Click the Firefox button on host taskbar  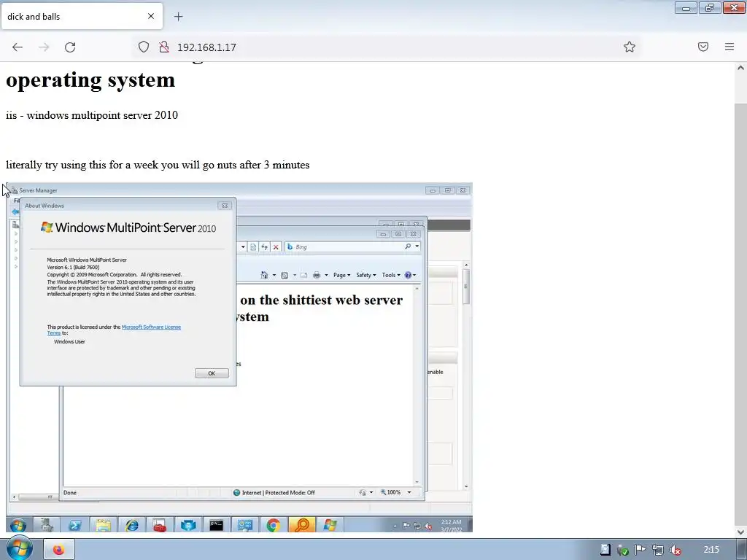pyautogui.click(x=59, y=550)
